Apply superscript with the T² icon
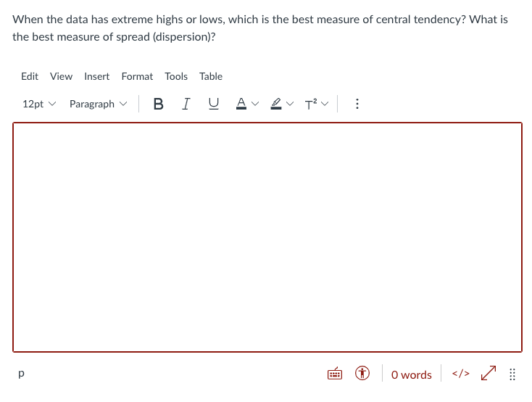Viewport: 532px width, 402px height. pyautogui.click(x=311, y=104)
